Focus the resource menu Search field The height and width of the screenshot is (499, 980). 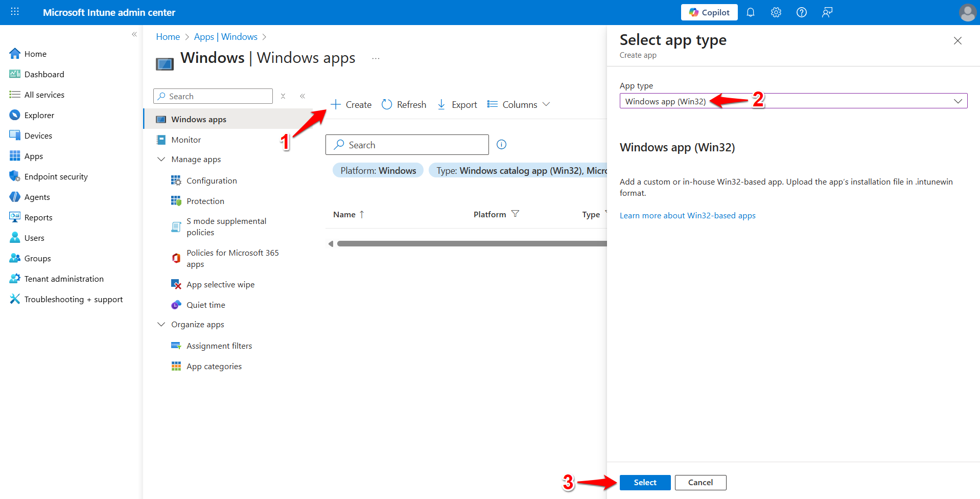pyautogui.click(x=213, y=96)
